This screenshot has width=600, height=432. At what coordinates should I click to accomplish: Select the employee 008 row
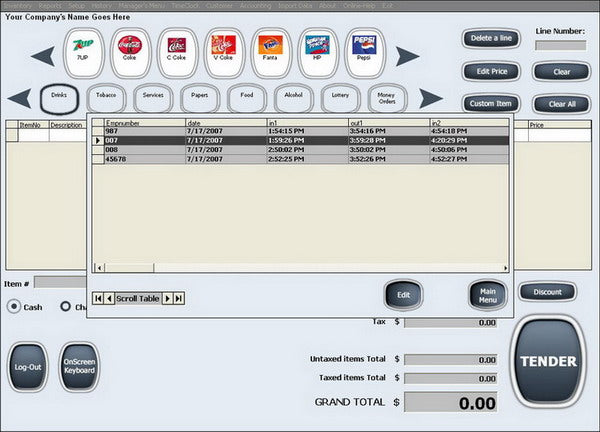point(301,150)
